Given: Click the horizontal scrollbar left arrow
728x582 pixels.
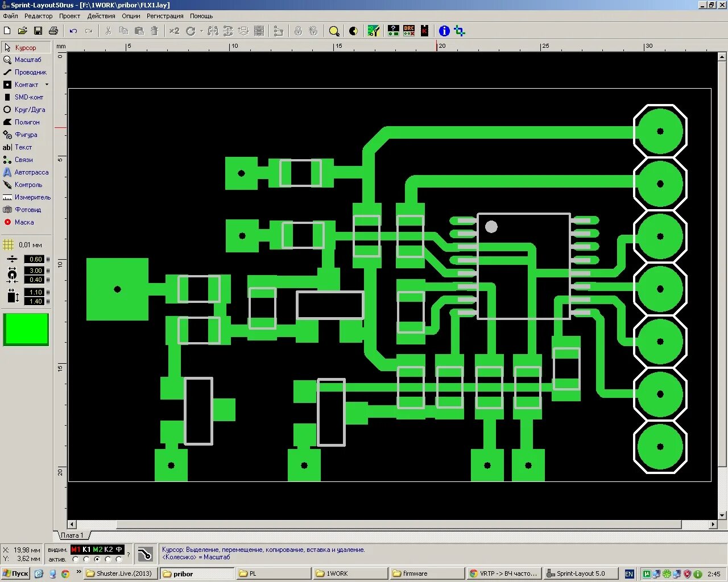Looking at the screenshot, I should 71,525.
